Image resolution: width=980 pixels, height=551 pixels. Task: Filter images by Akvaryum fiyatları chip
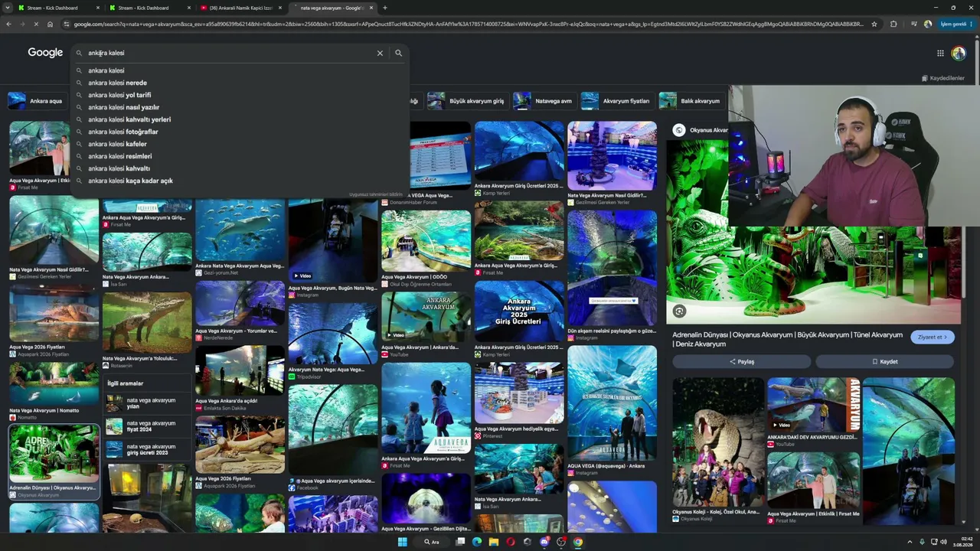coord(616,101)
